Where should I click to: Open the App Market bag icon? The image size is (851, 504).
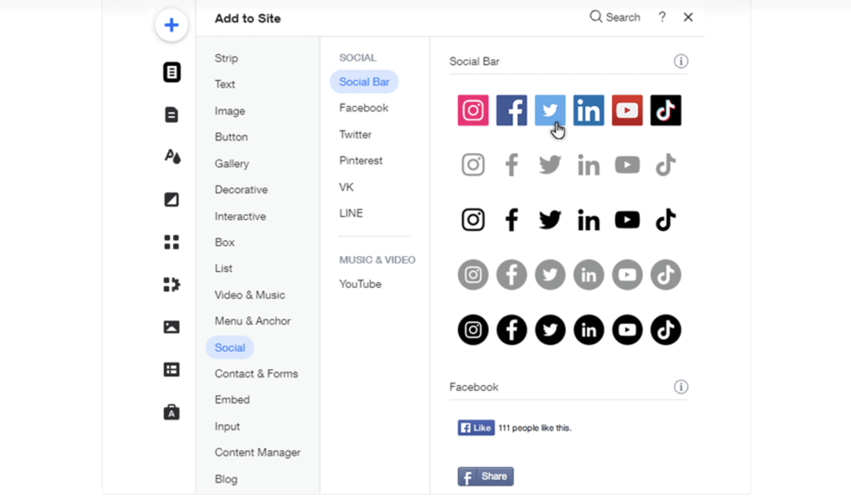(x=171, y=412)
